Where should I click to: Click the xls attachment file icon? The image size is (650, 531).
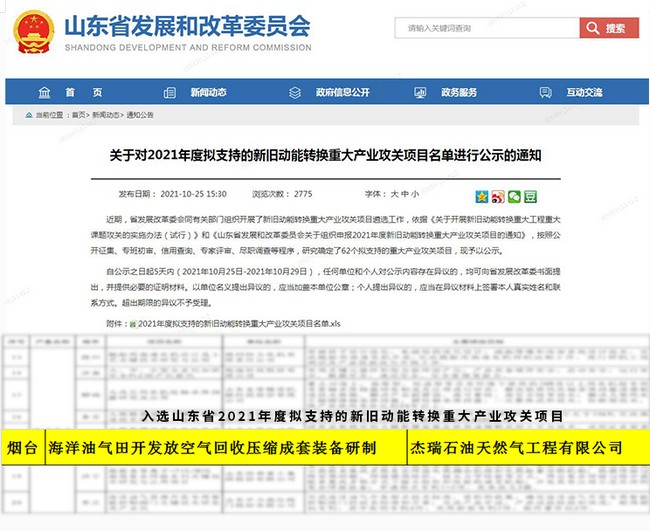point(133,324)
